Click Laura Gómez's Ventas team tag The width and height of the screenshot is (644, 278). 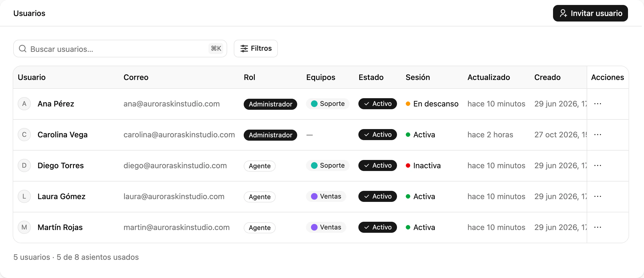tap(326, 196)
